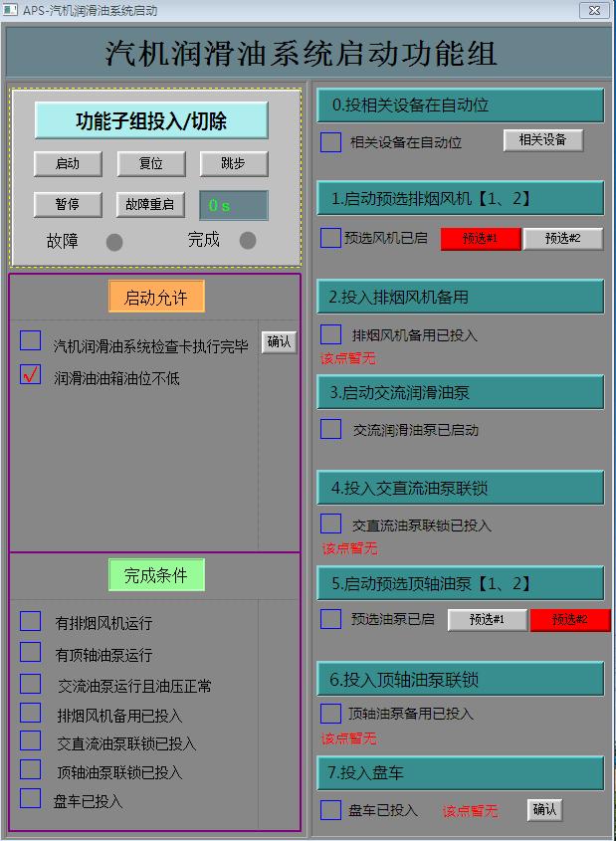Uncheck 润滑油油箱油位不低 checkbox
Viewport: 616px width, 841px height.
(30, 375)
